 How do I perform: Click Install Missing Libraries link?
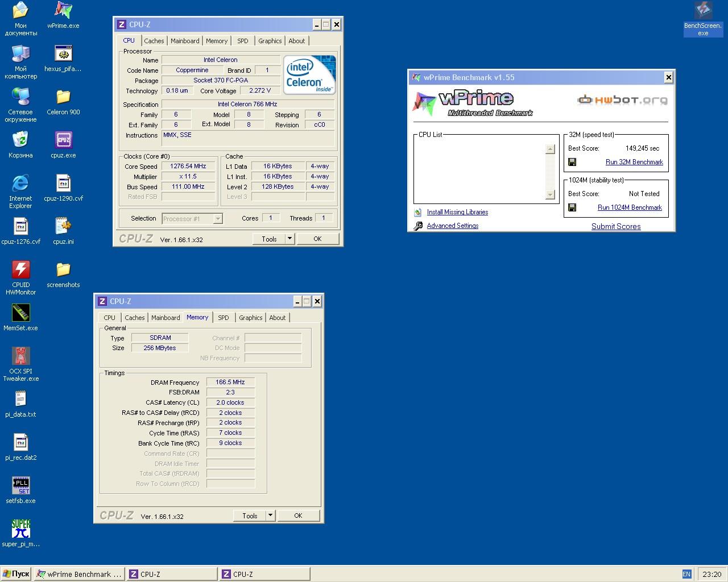point(457,212)
